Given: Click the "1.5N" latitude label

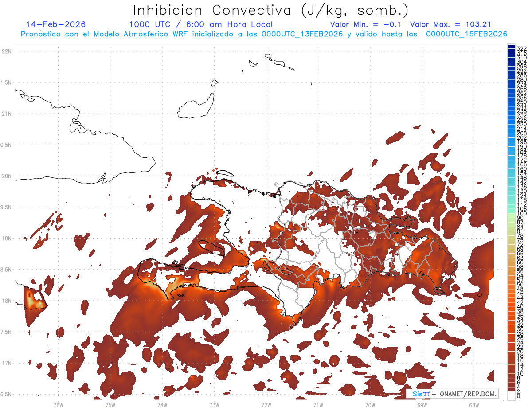Looking at the screenshot, I should tap(6, 82).
